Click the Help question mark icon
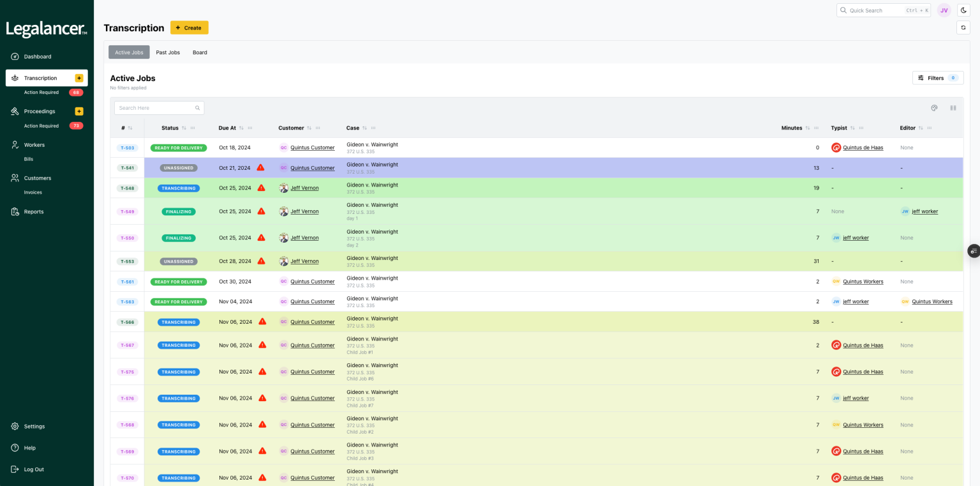The width and height of the screenshot is (980, 486). point(15,448)
